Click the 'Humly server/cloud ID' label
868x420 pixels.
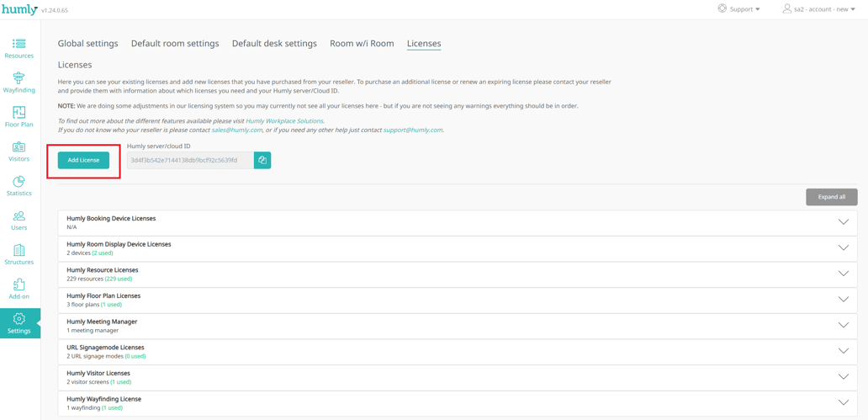tap(159, 146)
